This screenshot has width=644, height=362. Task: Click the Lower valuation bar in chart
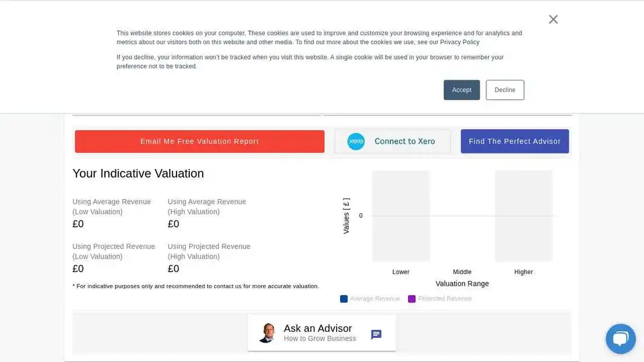coord(401,215)
